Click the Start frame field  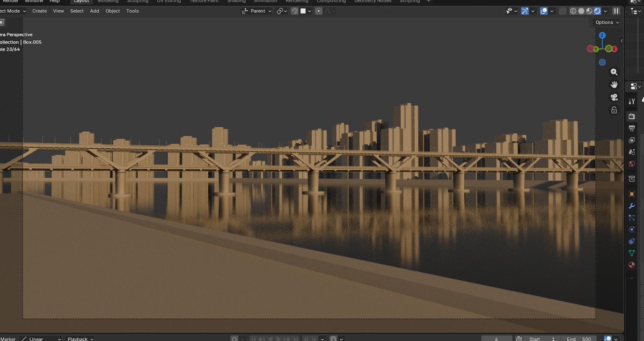tap(543, 339)
